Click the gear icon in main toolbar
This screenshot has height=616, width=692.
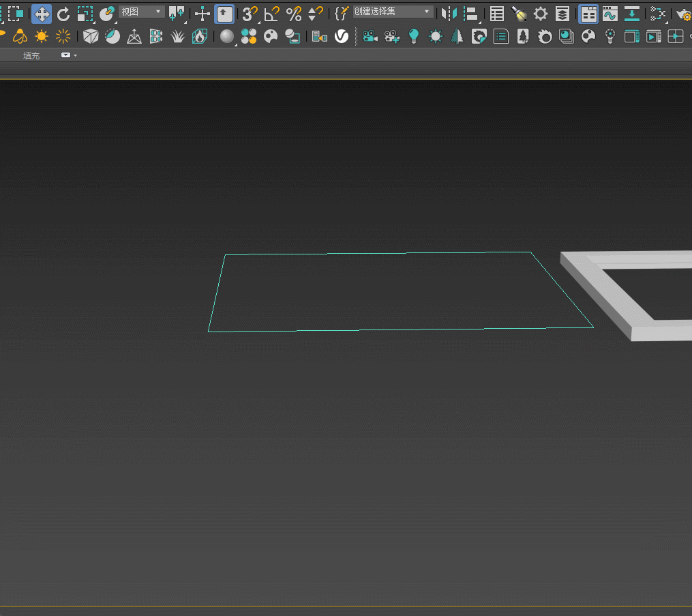(x=540, y=14)
